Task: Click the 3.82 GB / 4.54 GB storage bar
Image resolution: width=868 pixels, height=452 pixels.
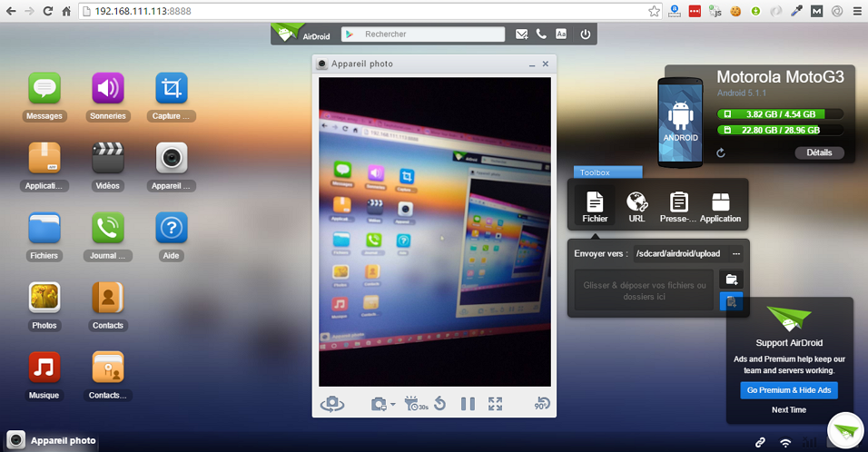Action: click(x=781, y=114)
